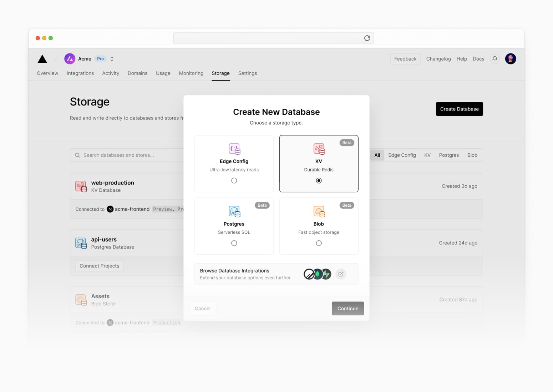
Task: Focus the search databases and stores field
Action: pos(128,155)
